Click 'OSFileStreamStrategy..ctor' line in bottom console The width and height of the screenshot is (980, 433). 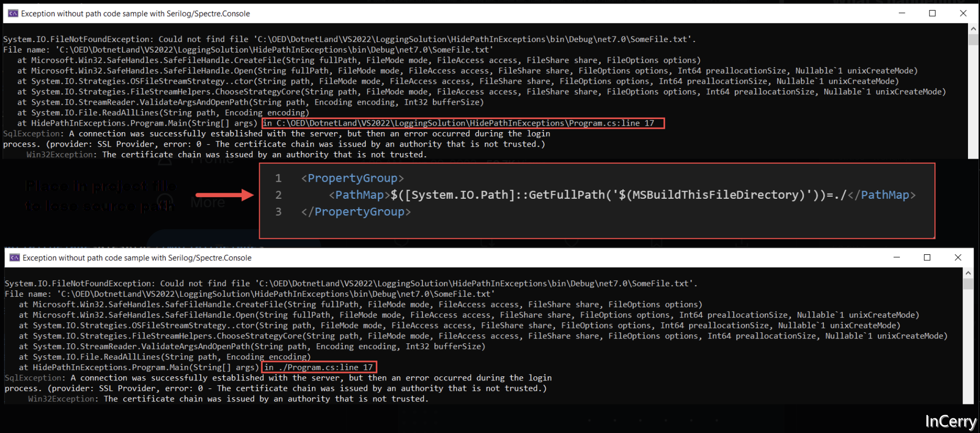(459, 325)
